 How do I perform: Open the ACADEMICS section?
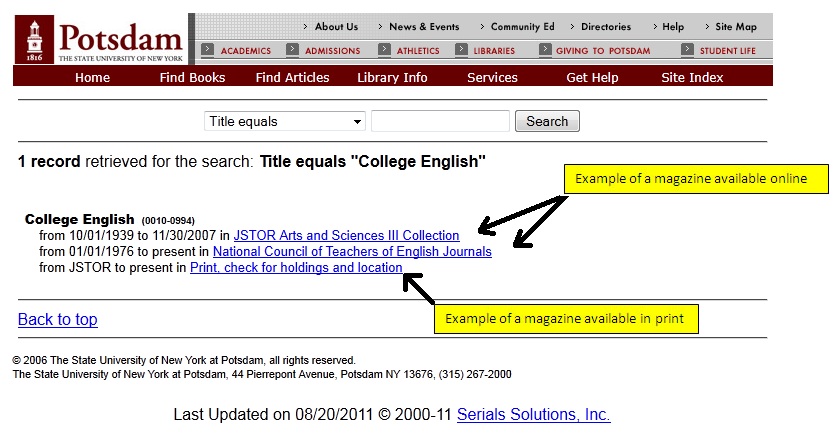(246, 51)
